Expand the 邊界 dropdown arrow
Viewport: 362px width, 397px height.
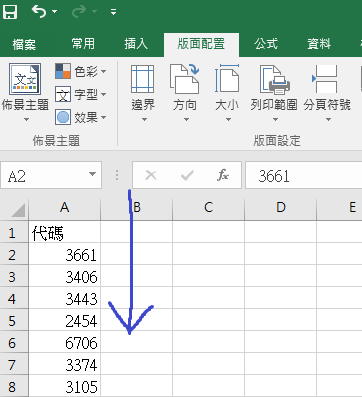point(144,119)
